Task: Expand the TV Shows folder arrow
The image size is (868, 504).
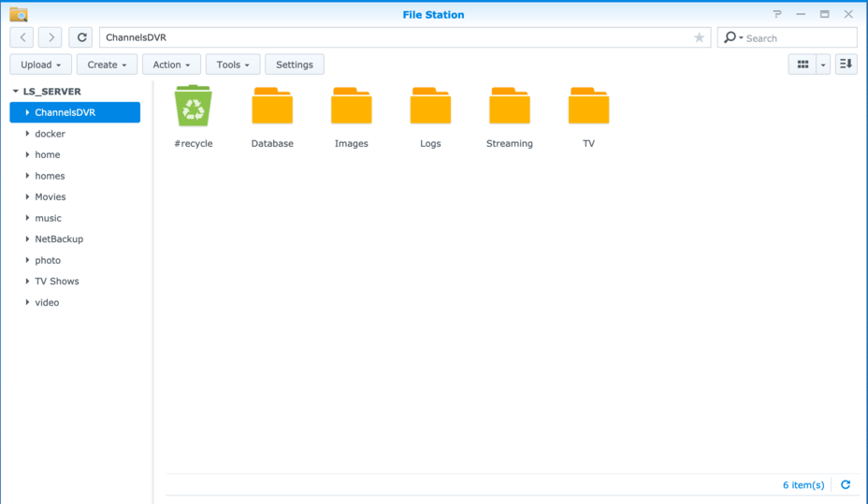Action: pos(27,281)
